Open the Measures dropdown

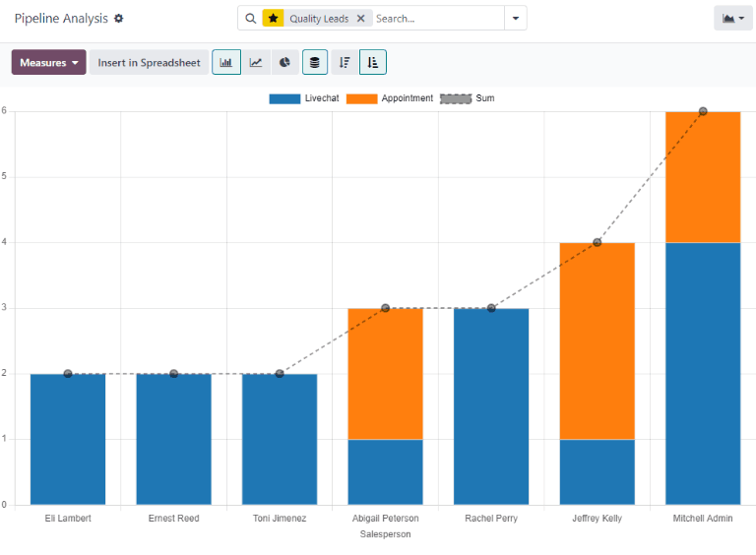point(48,63)
